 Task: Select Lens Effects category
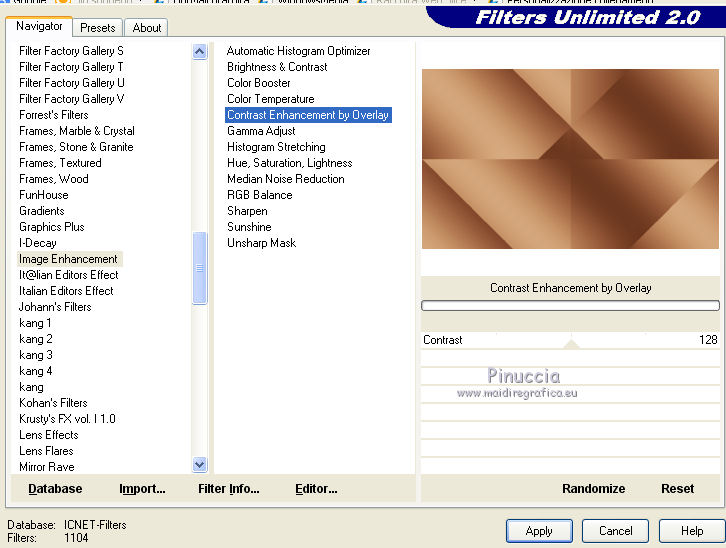pyautogui.click(x=49, y=435)
